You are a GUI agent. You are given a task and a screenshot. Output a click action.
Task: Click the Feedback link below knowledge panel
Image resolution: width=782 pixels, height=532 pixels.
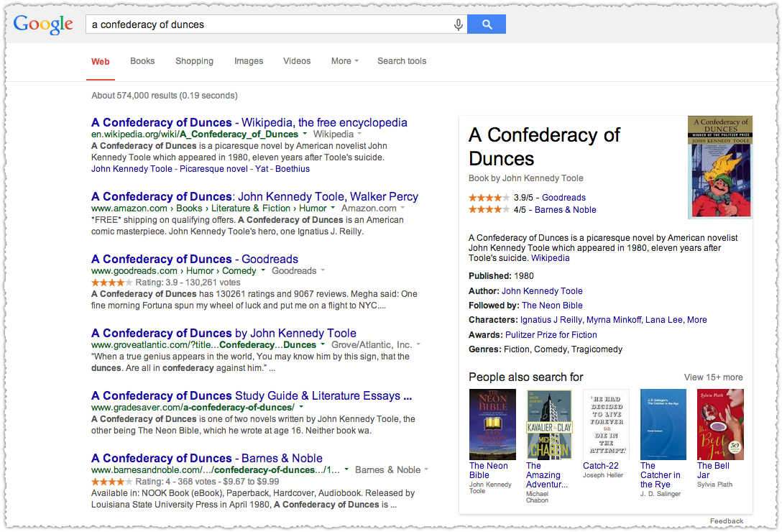click(727, 521)
